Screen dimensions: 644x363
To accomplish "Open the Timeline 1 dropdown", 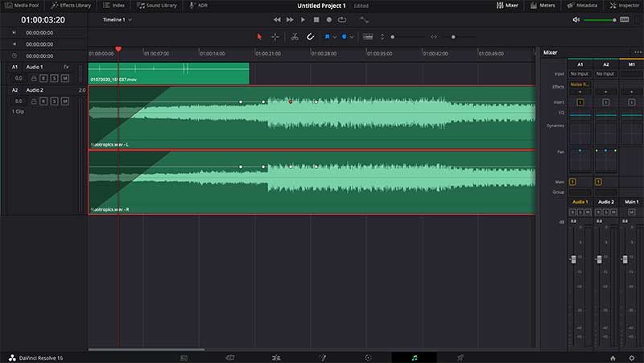I will 119,19.
